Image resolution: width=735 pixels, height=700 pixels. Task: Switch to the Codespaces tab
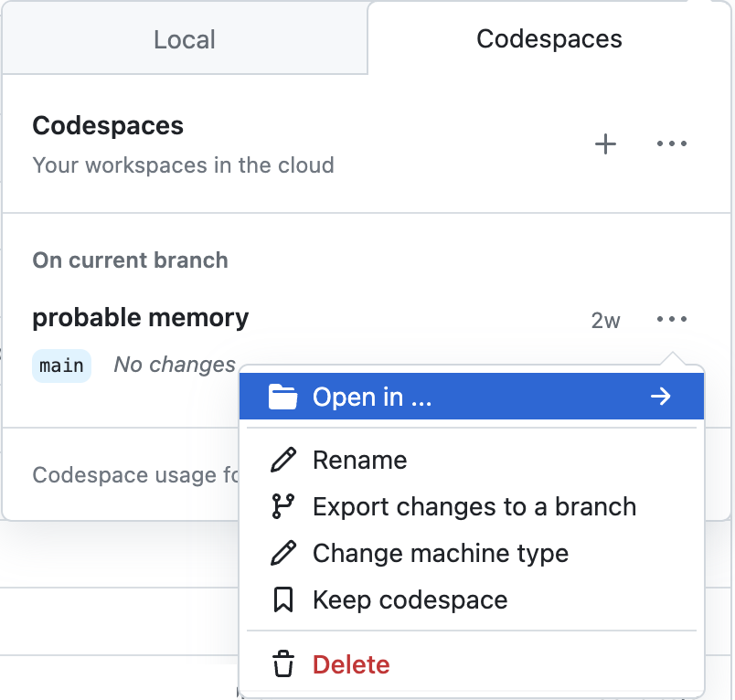549,38
